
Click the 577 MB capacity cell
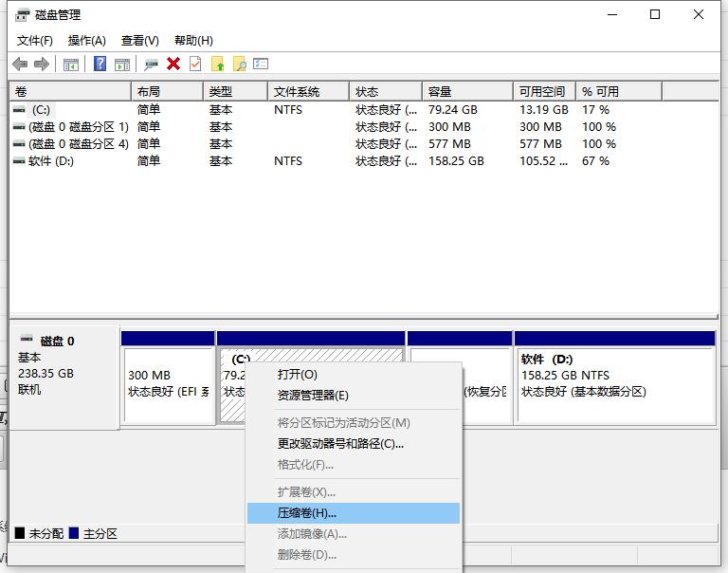pyautogui.click(x=449, y=144)
